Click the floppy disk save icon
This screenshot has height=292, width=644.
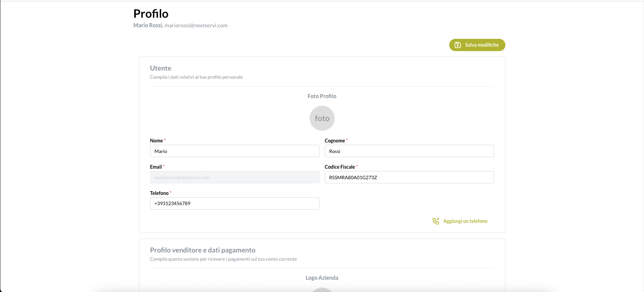click(x=458, y=45)
